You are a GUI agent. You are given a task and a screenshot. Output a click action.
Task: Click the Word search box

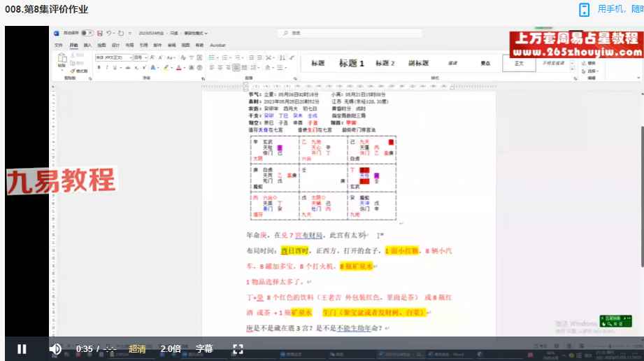351,33
